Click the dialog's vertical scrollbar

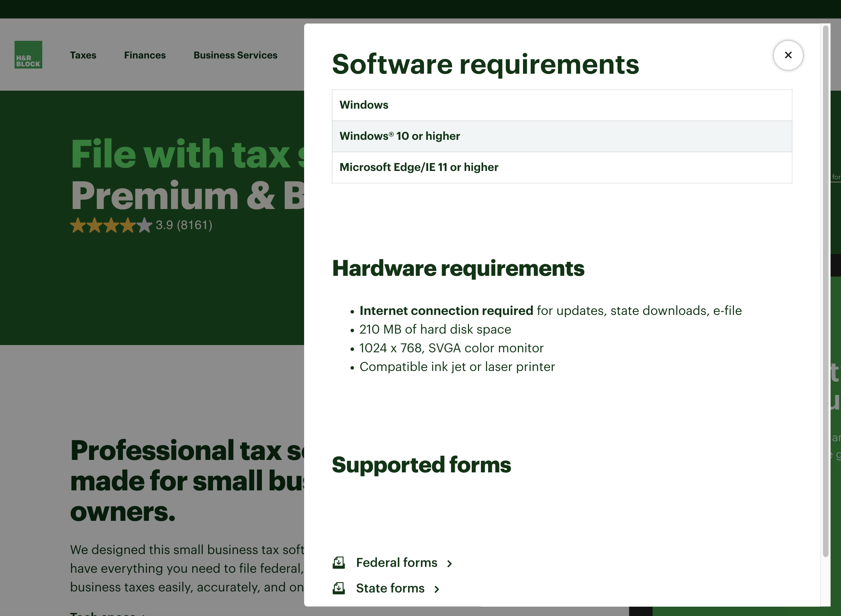(x=825, y=291)
